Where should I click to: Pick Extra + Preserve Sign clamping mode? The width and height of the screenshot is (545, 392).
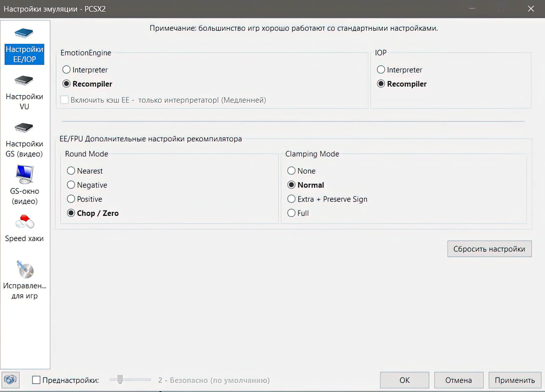[x=291, y=199]
